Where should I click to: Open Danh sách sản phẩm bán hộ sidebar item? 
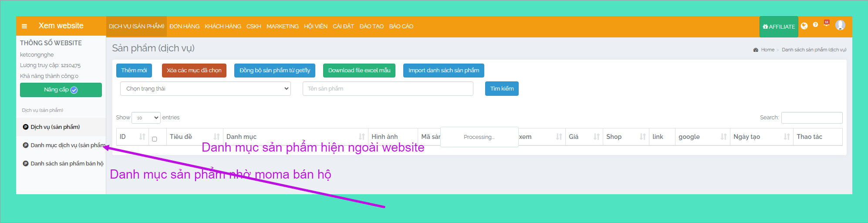tap(67, 164)
